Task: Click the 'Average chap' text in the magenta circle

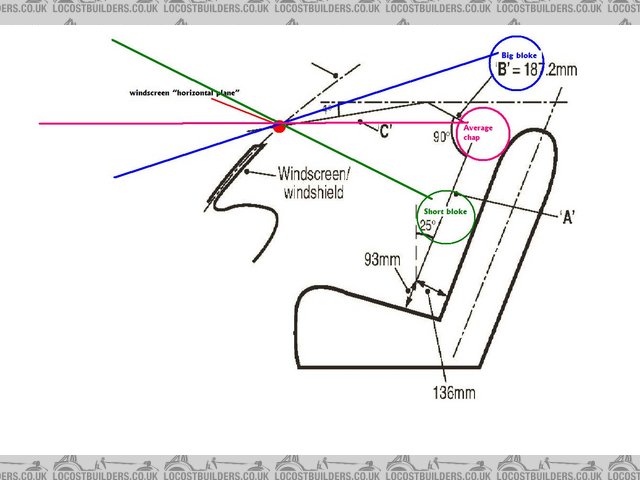Action: coord(479,133)
